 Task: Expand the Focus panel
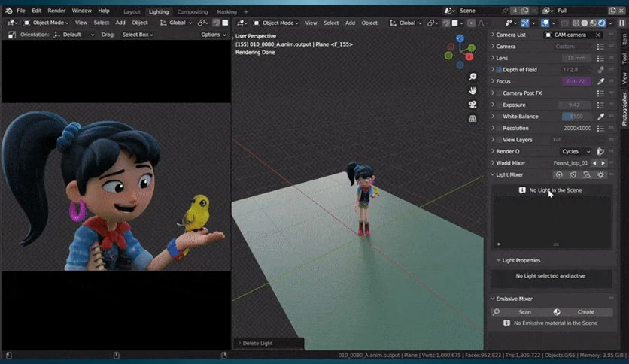[x=493, y=81]
